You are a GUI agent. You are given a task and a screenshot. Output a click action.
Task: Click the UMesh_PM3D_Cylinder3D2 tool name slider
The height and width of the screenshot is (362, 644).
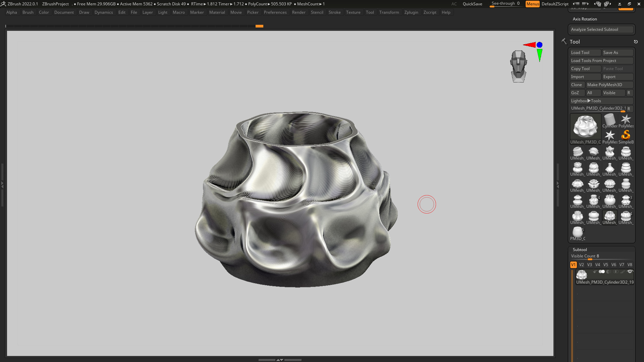(x=598, y=108)
